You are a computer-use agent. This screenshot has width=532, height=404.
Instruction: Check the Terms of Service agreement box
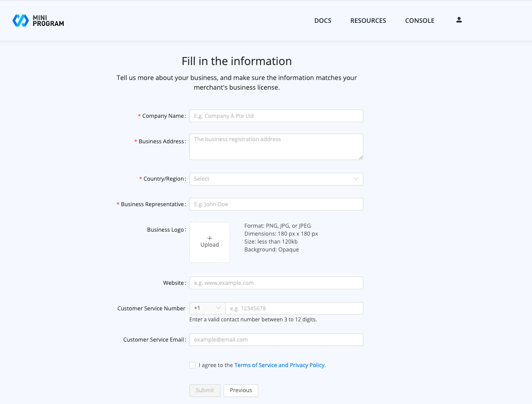tap(192, 365)
